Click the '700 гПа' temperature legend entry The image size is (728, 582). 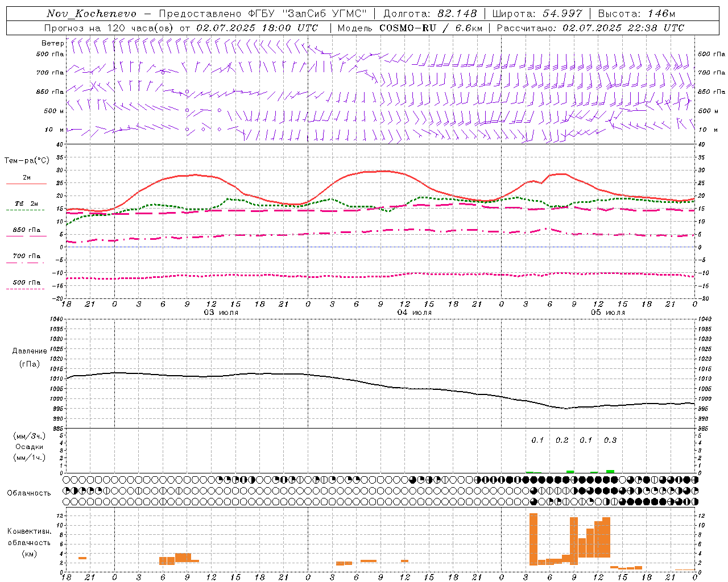(27, 256)
